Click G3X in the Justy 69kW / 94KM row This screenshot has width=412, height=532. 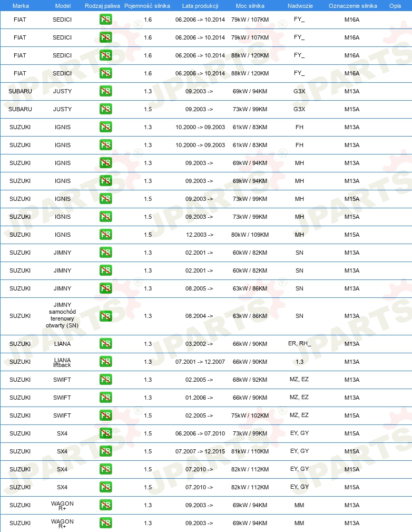(299, 91)
